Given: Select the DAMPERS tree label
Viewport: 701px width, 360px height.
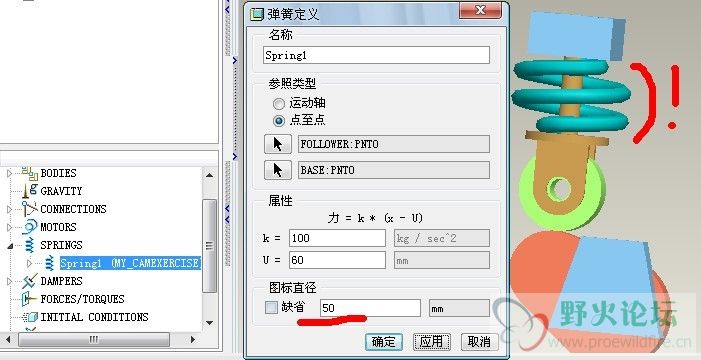Looking at the screenshot, I should tap(61, 281).
